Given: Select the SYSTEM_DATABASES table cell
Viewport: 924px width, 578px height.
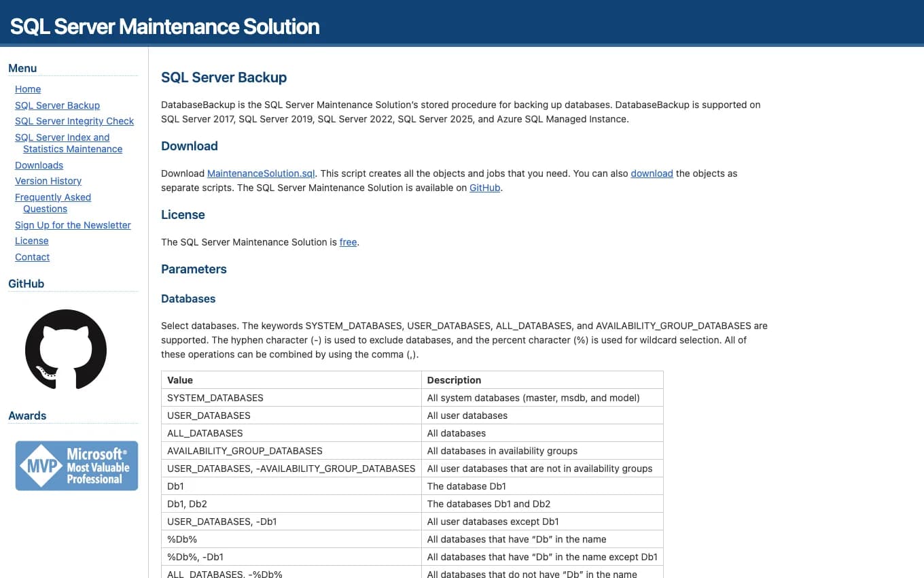Looking at the screenshot, I should 291,398.
